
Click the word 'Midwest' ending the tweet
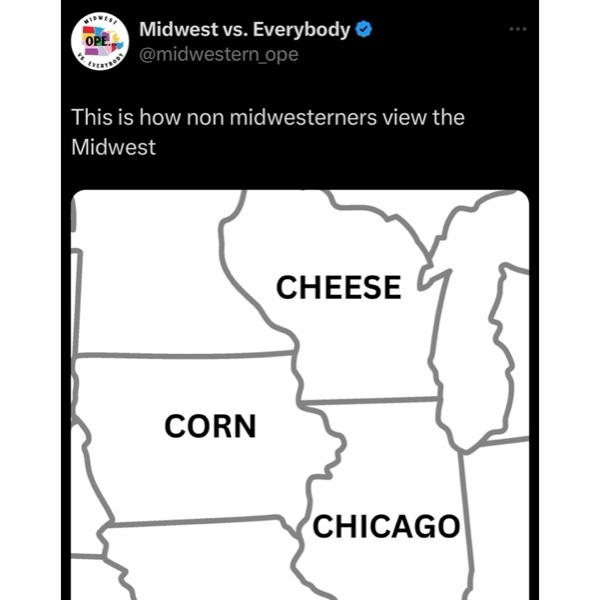(x=114, y=146)
